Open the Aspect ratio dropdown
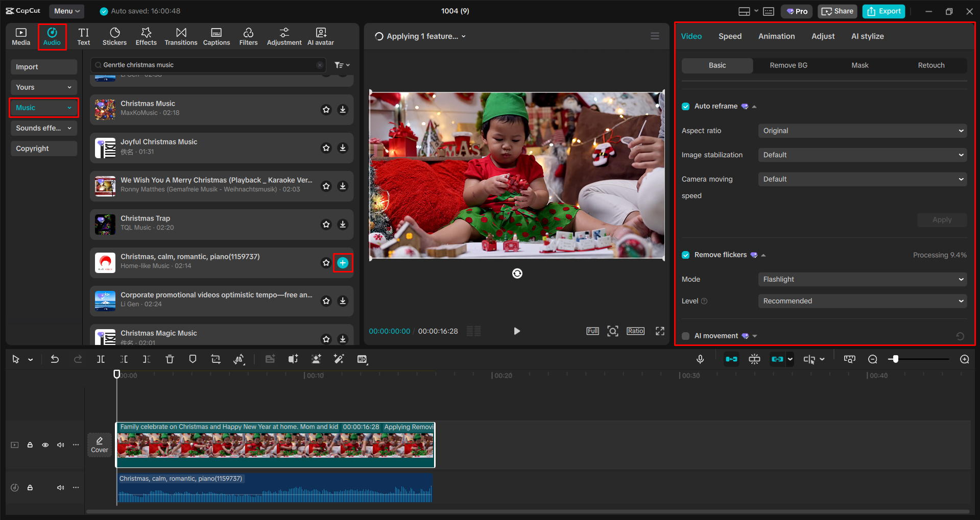980x520 pixels. click(862, 131)
